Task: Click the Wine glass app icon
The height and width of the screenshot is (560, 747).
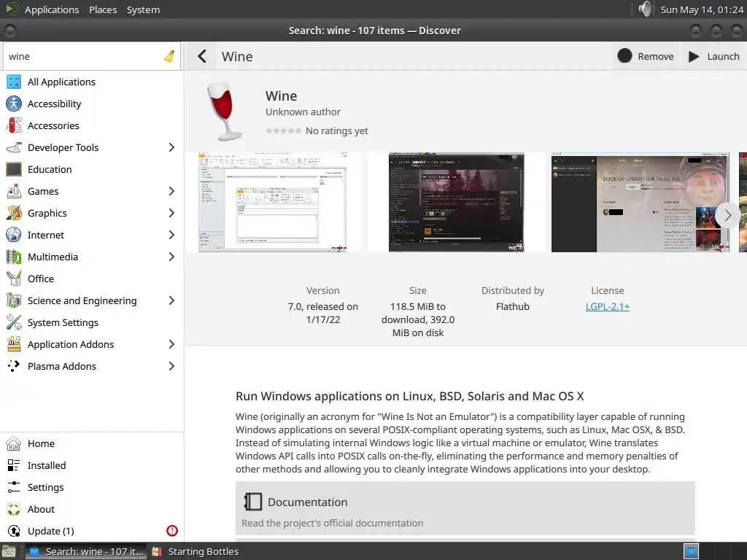Action: click(224, 111)
